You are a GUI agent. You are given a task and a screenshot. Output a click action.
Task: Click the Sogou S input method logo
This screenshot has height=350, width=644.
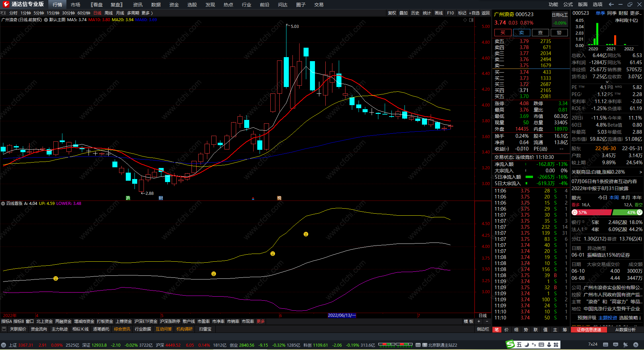[510, 344]
